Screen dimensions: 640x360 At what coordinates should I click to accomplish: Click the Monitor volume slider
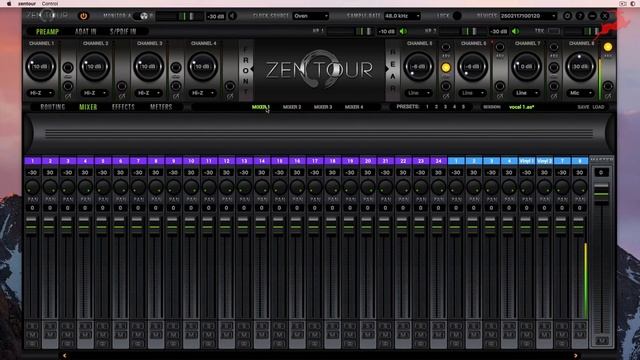180,16
